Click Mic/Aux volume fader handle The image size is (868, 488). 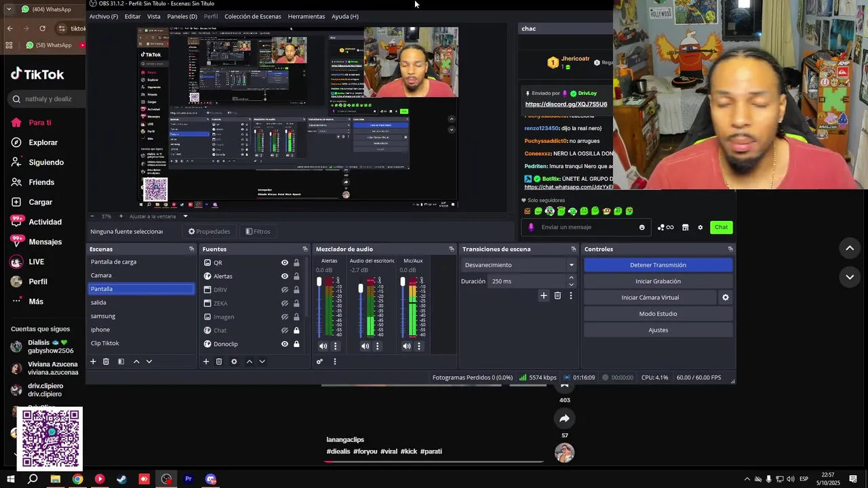click(x=402, y=282)
